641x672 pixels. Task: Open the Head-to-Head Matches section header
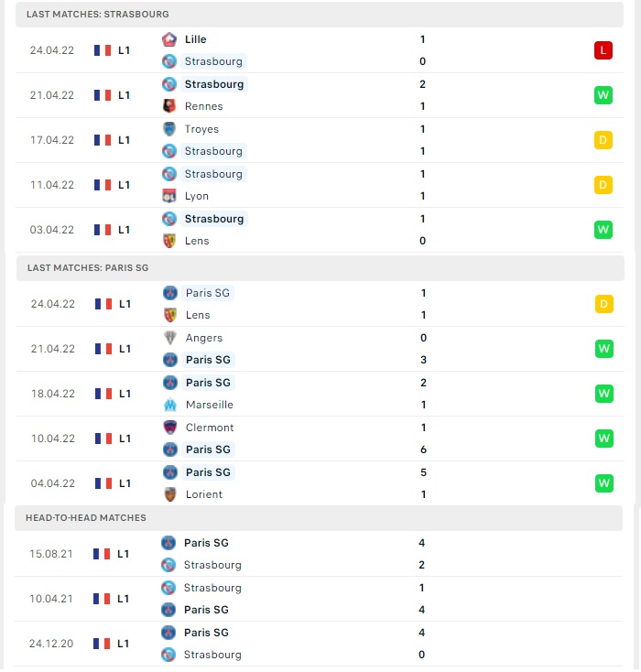[x=319, y=517]
